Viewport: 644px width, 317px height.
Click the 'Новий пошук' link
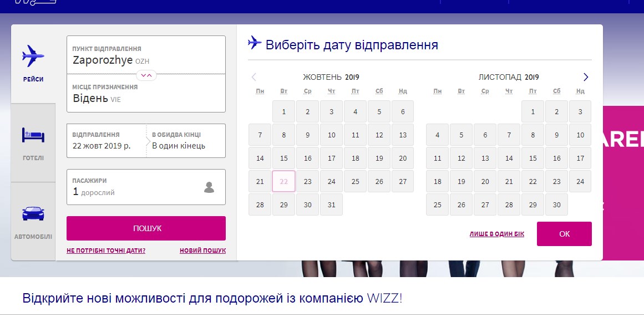pos(202,250)
